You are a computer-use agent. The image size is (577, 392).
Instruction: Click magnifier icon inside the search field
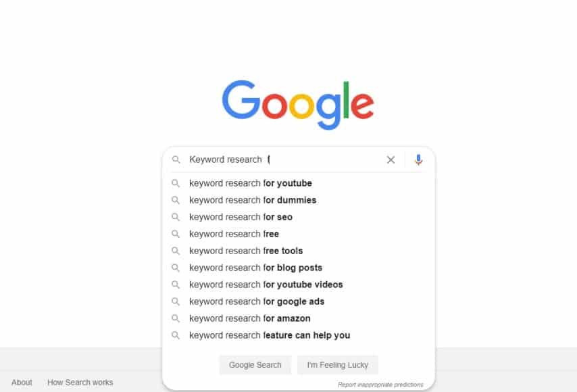click(x=176, y=160)
